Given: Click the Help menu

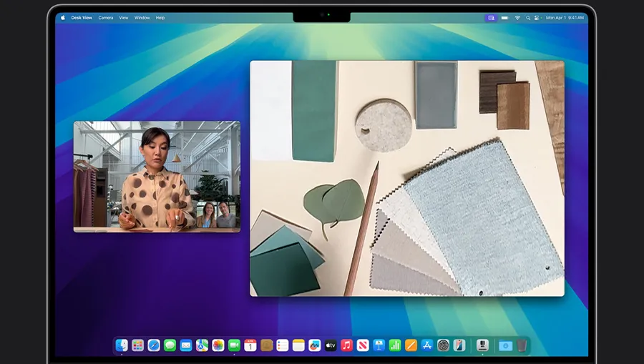Looking at the screenshot, I should (x=160, y=17).
